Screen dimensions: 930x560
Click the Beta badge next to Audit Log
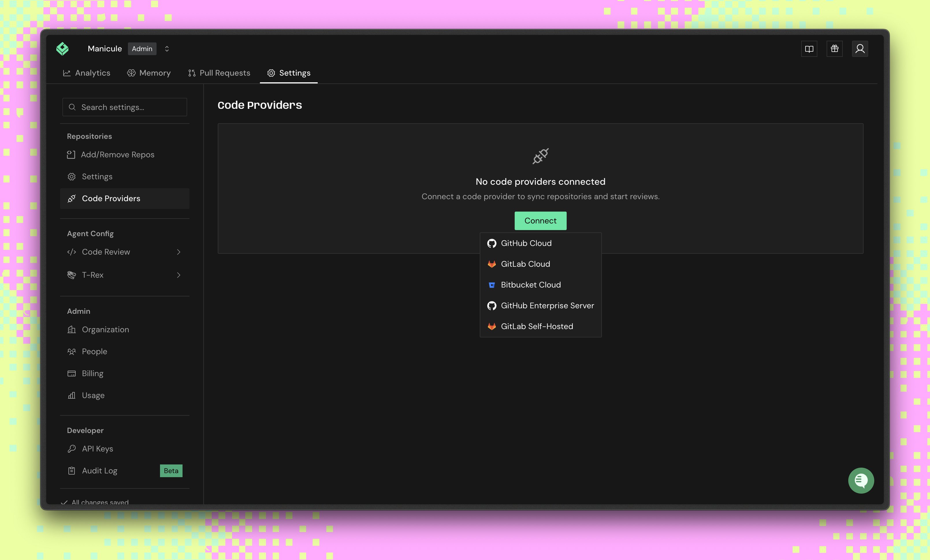171,471
